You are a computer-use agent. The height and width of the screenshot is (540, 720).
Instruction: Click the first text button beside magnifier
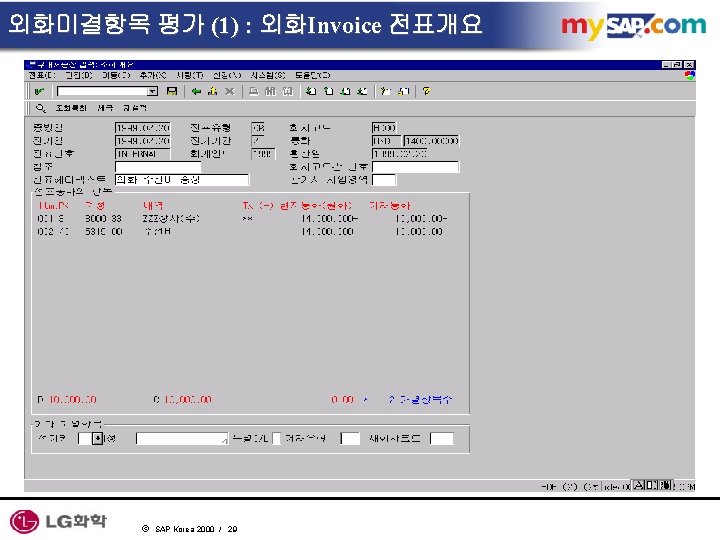pos(71,108)
